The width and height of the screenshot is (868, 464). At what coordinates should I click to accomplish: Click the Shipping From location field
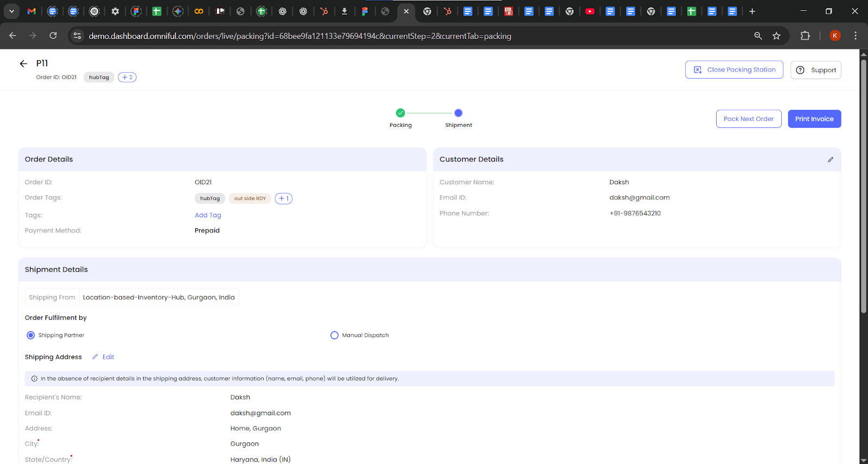pyautogui.click(x=158, y=298)
